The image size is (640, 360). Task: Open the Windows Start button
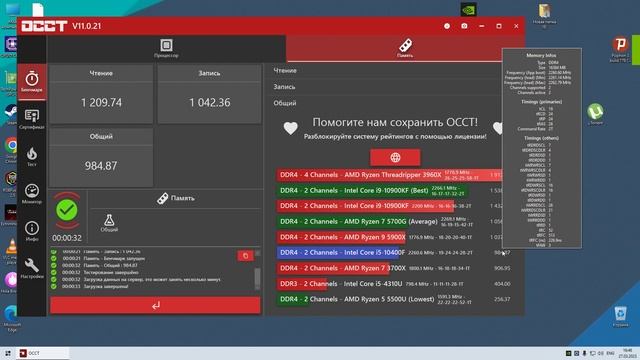8,353
